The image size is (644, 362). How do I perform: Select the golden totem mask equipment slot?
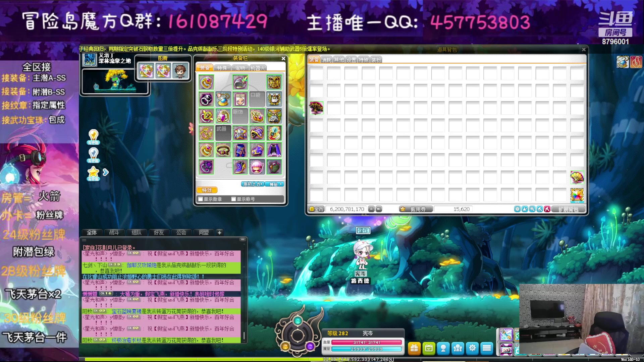[x=274, y=82]
